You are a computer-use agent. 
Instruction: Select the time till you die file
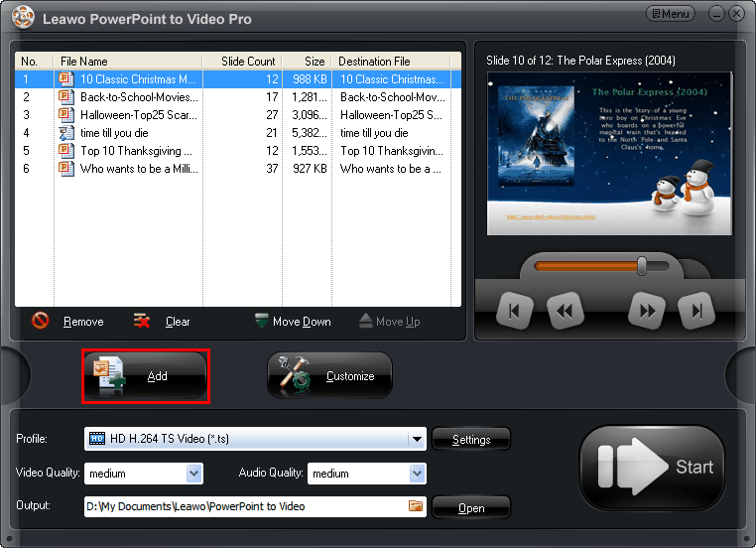(x=238, y=133)
